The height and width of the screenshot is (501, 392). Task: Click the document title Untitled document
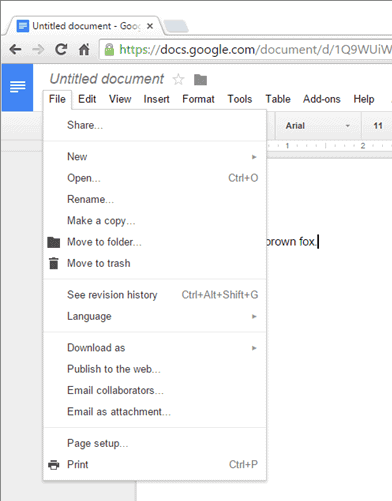107,79
